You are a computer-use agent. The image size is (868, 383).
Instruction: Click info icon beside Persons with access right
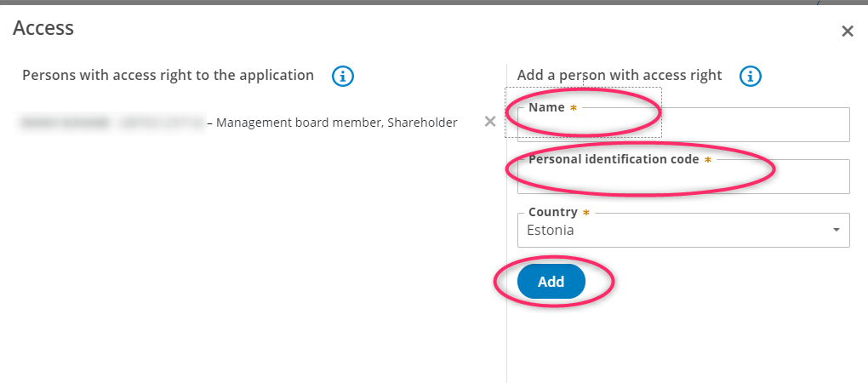343,77
